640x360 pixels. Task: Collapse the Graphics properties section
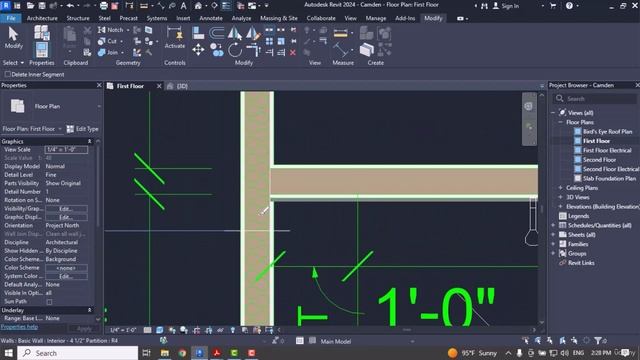[x=89, y=141]
